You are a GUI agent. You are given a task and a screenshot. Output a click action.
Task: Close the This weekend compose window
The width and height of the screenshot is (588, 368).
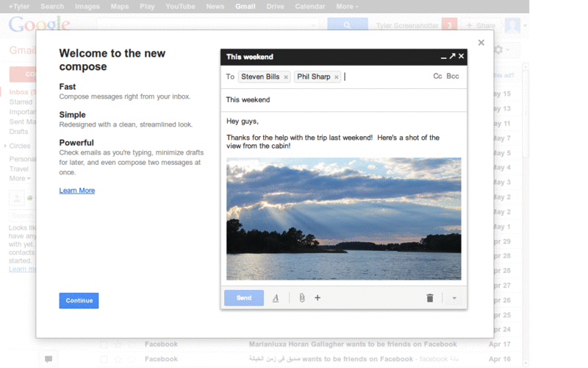click(x=462, y=57)
